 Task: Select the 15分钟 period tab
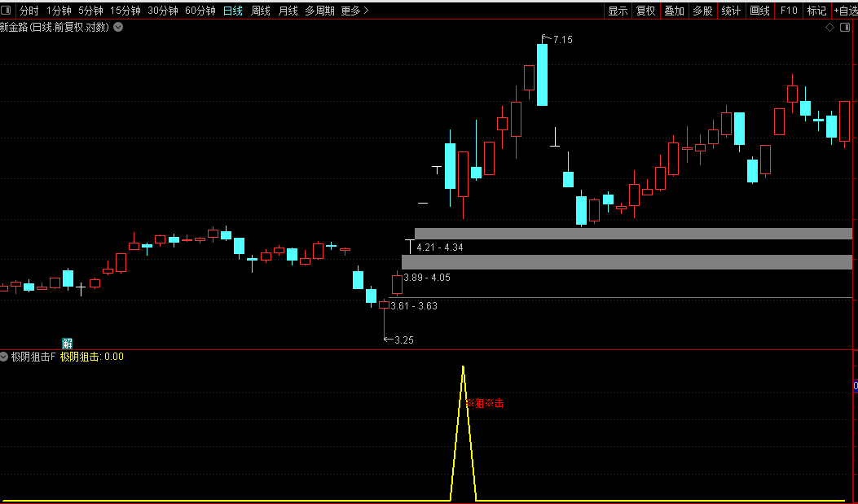(125, 11)
